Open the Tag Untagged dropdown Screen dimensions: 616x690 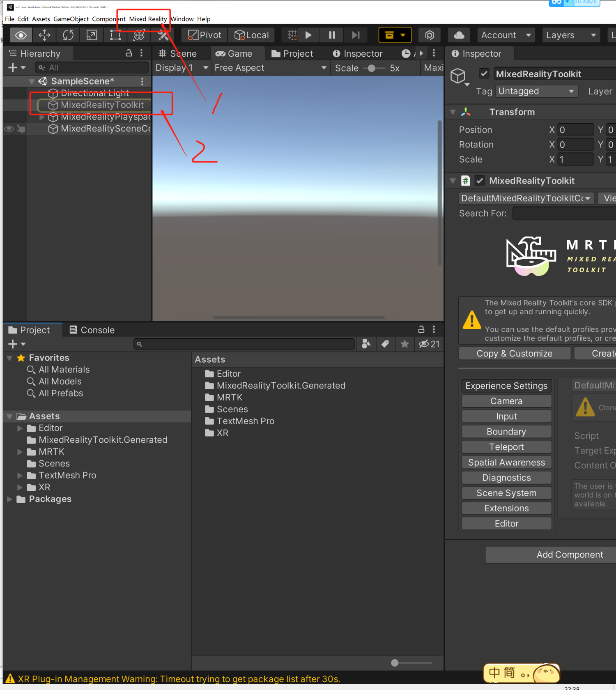(537, 91)
